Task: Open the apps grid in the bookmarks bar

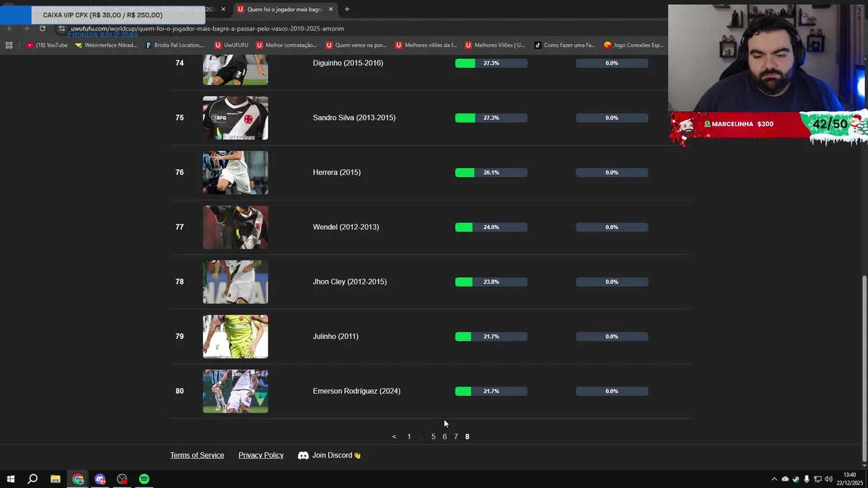Action: click(9, 45)
